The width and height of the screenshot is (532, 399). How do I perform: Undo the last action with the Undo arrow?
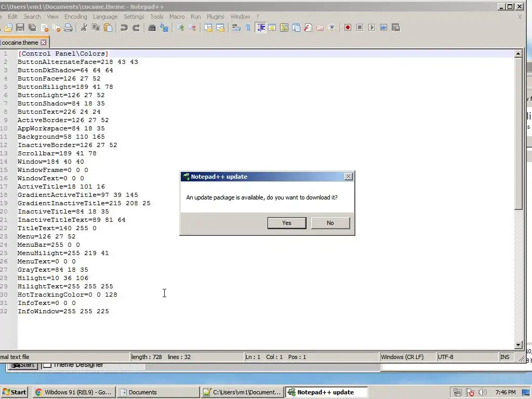[x=124, y=28]
